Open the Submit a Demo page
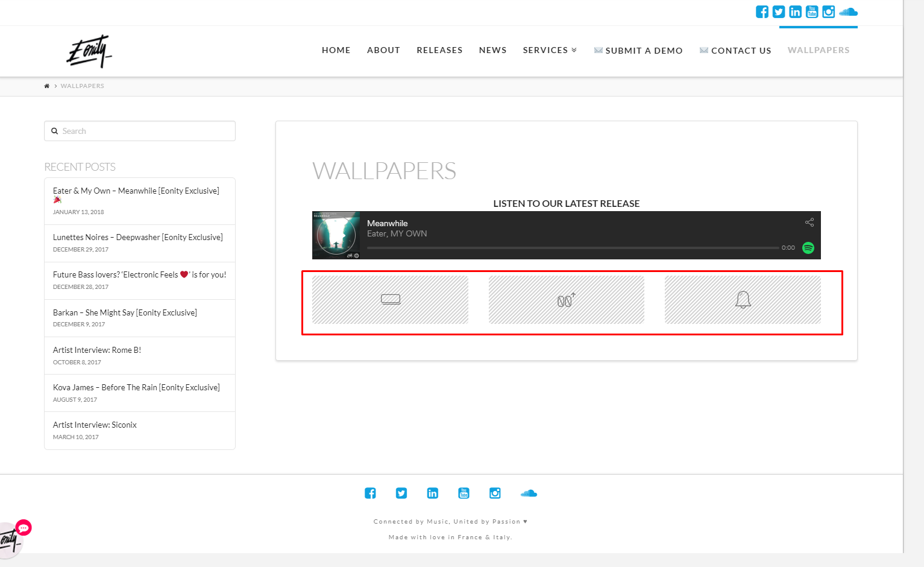Viewport: 924px width, 567px height. (x=643, y=51)
